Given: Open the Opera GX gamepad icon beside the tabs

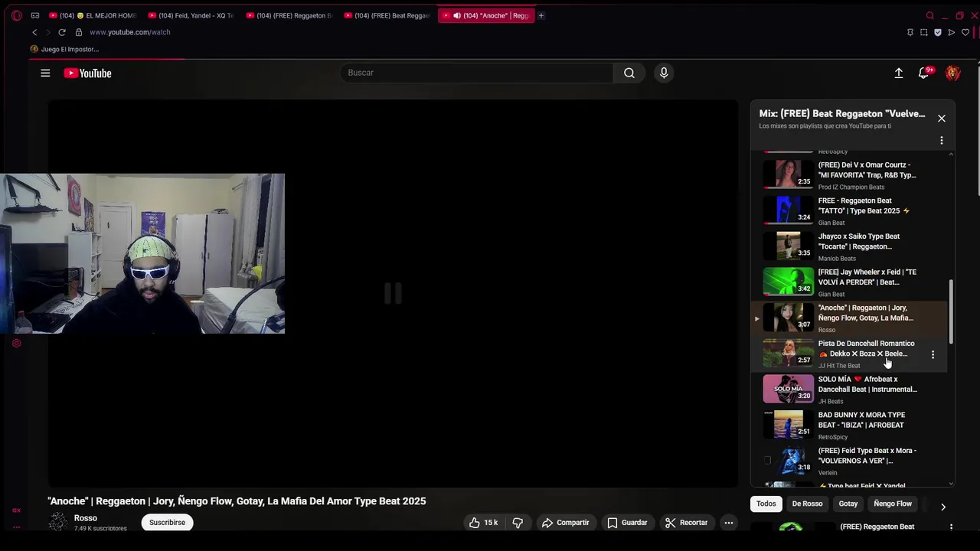Looking at the screenshot, I should coord(35,15).
